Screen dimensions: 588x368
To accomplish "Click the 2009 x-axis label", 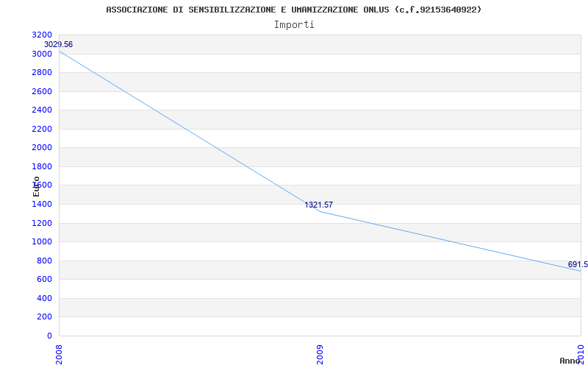I will [x=320, y=355].
